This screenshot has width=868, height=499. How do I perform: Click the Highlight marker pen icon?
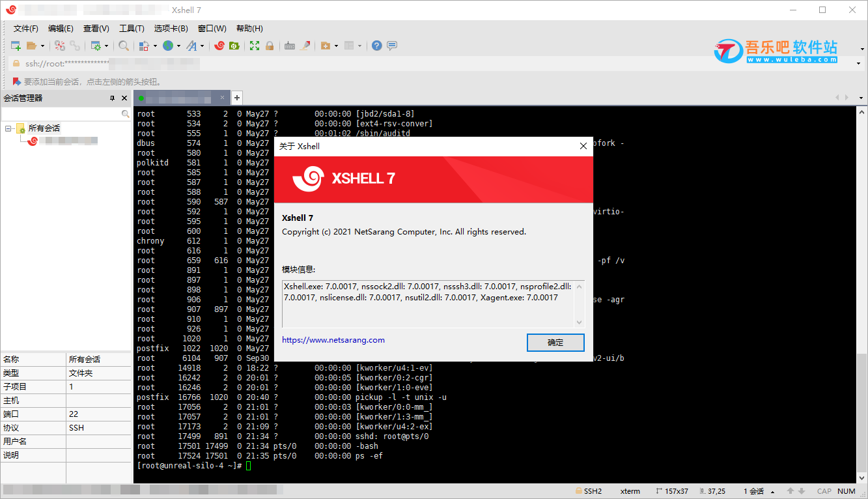(305, 46)
